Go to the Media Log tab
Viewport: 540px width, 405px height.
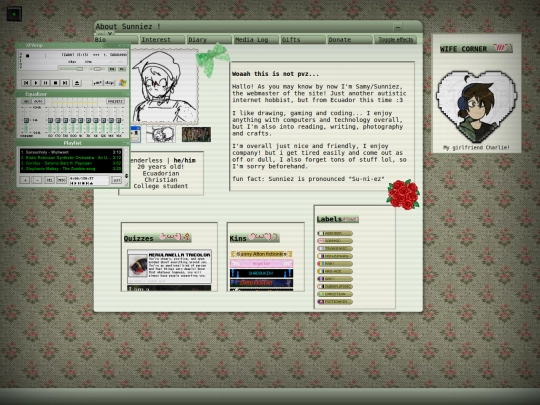(256, 40)
